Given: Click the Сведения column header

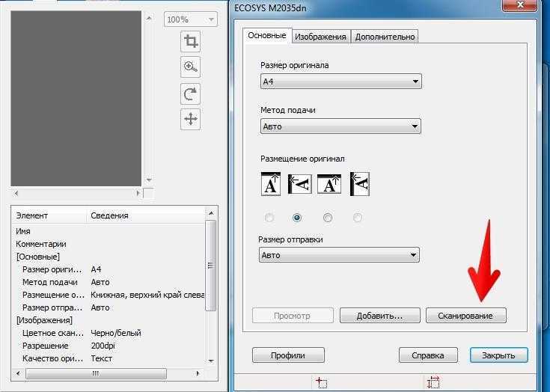Looking at the screenshot, I should click(x=146, y=215).
